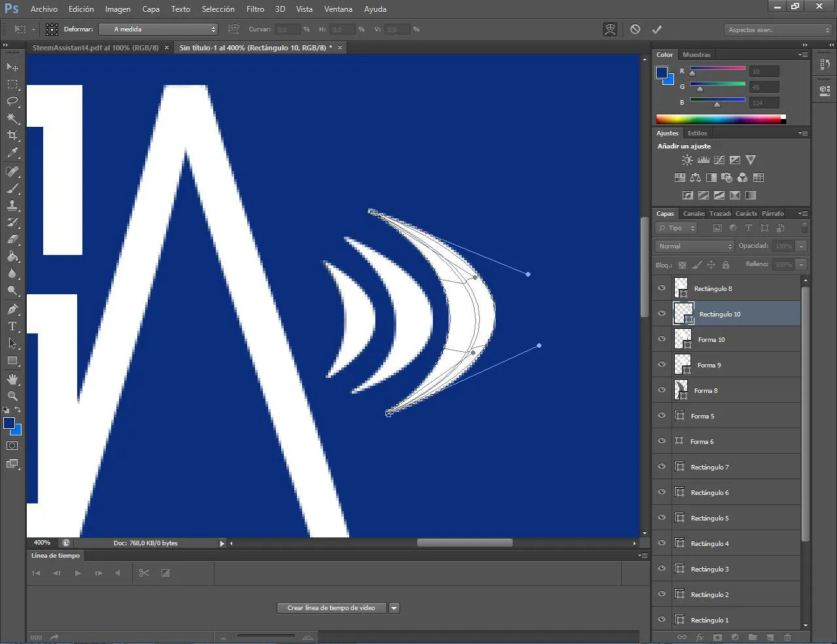
Task: Select the Crop tool
Action: pos(12,135)
